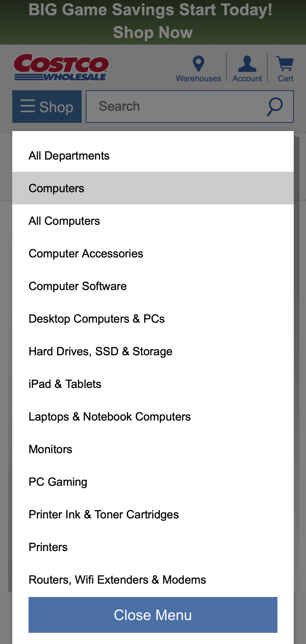Select the highlighted Computers category
The height and width of the screenshot is (644, 306).
tap(56, 188)
